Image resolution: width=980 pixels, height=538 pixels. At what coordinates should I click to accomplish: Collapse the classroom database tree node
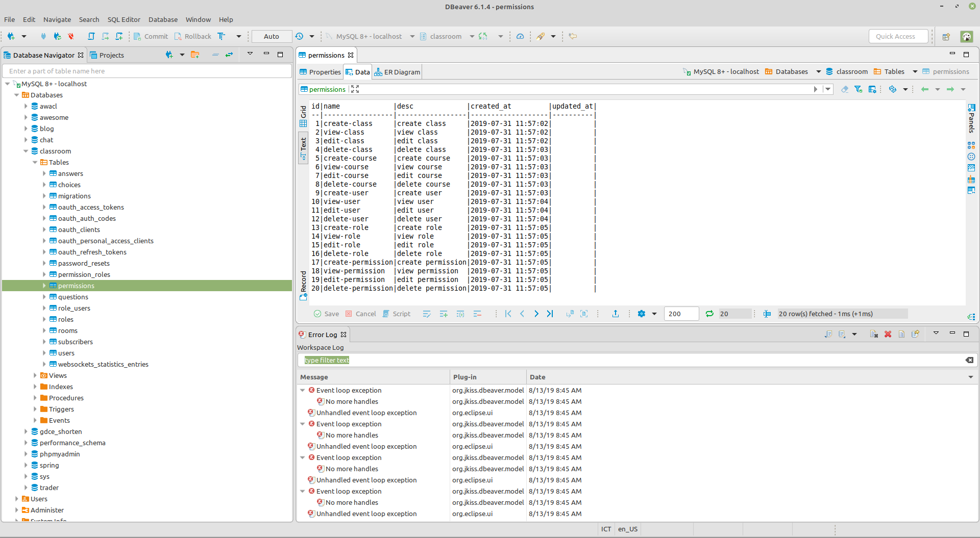pos(26,151)
